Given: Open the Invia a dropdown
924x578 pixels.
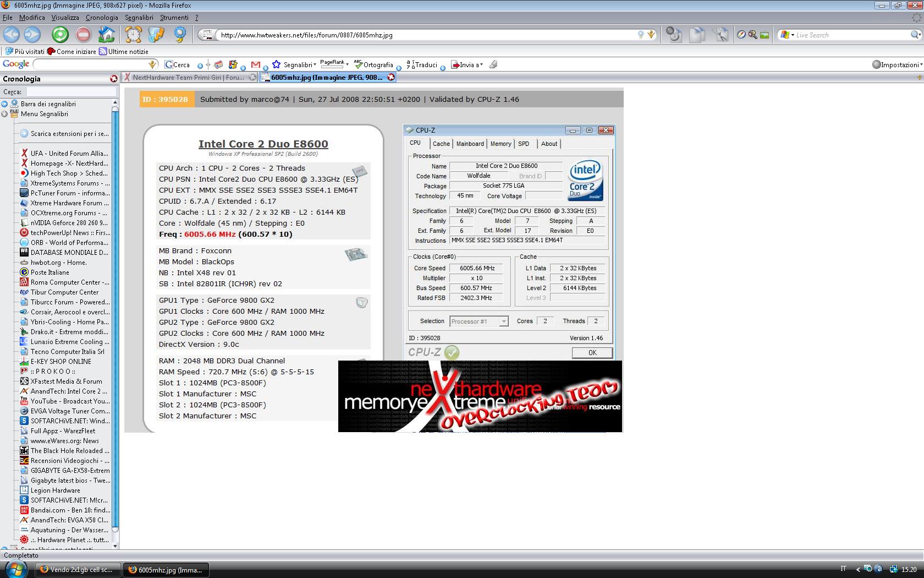Looking at the screenshot, I should tap(468, 64).
